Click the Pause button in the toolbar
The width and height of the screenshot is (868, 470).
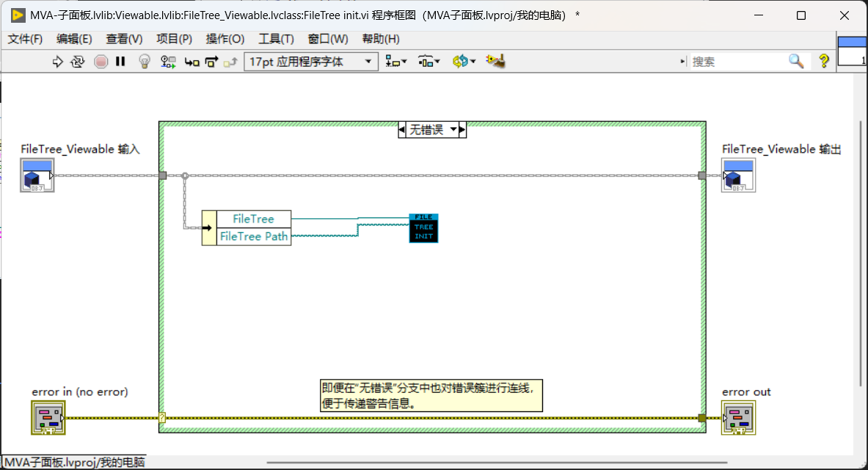tap(120, 62)
